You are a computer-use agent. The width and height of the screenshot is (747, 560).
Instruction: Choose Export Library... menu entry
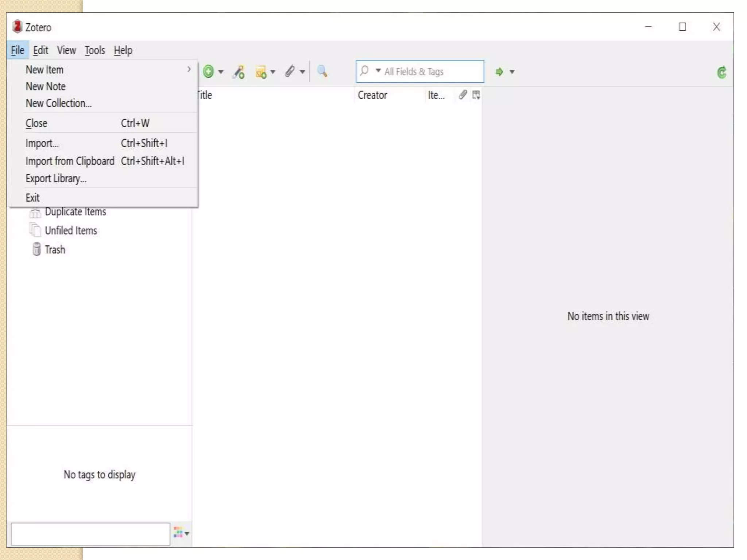pos(56,179)
